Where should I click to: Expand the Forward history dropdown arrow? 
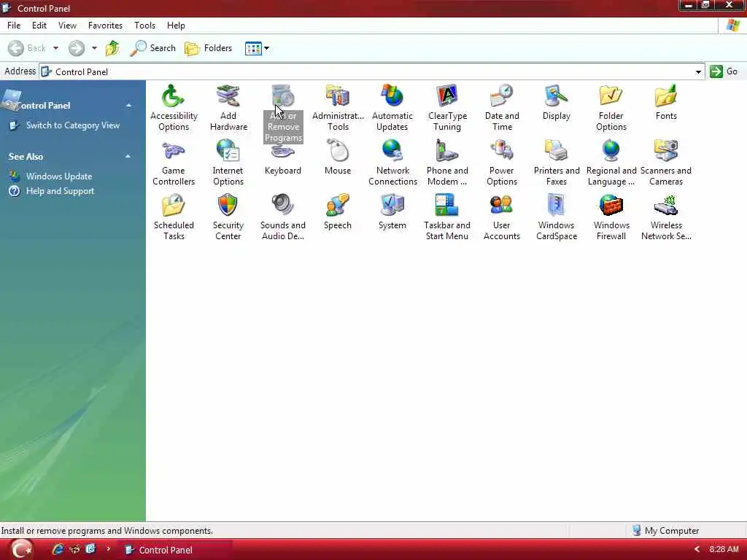click(x=94, y=48)
